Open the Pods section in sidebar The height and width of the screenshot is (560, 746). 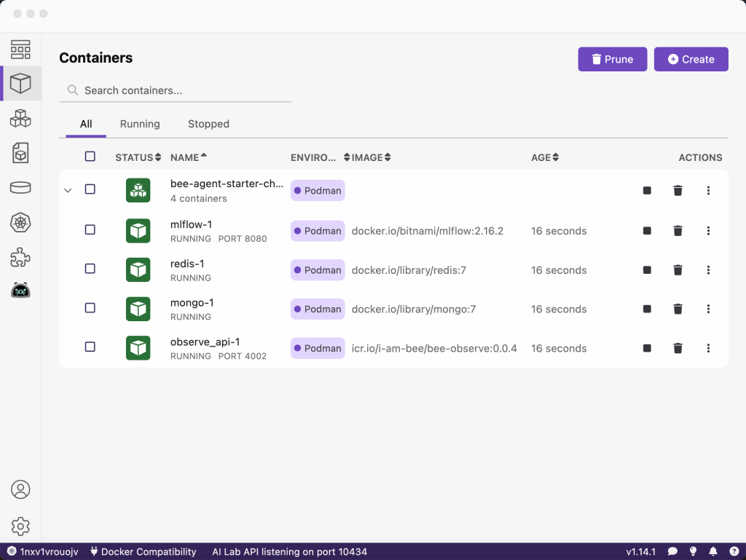[x=20, y=118]
